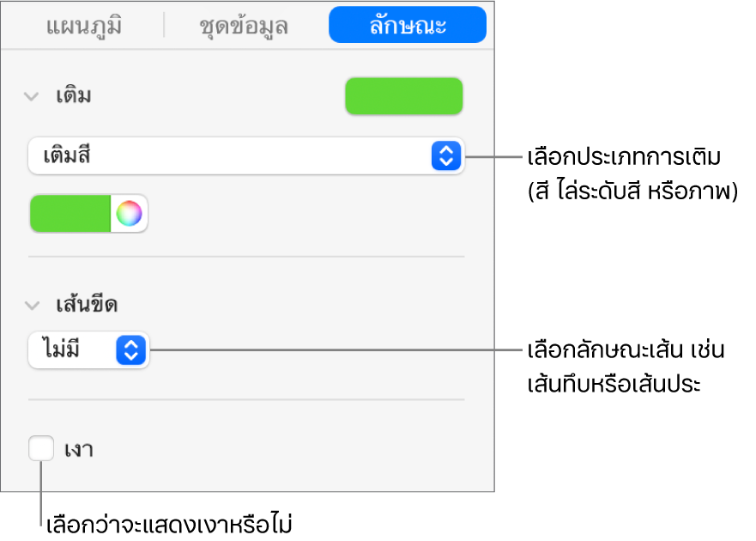Click the เงา checkbox label

point(78,450)
